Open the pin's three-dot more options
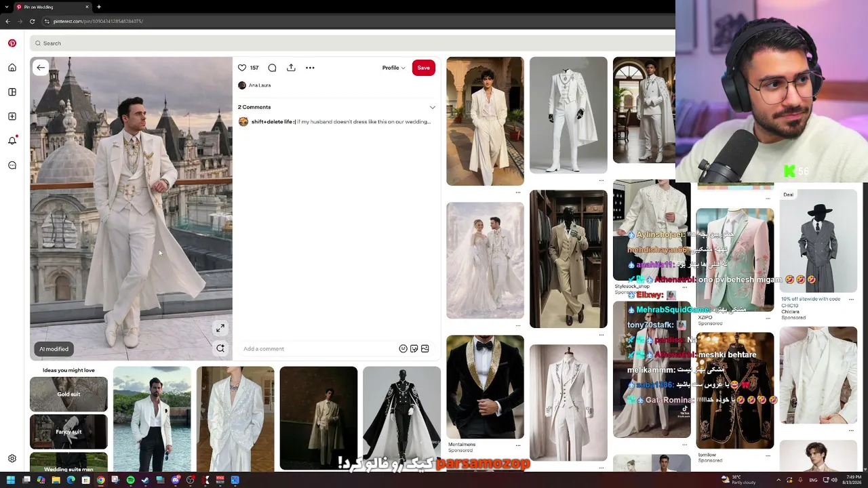The height and width of the screenshot is (488, 868). click(310, 68)
